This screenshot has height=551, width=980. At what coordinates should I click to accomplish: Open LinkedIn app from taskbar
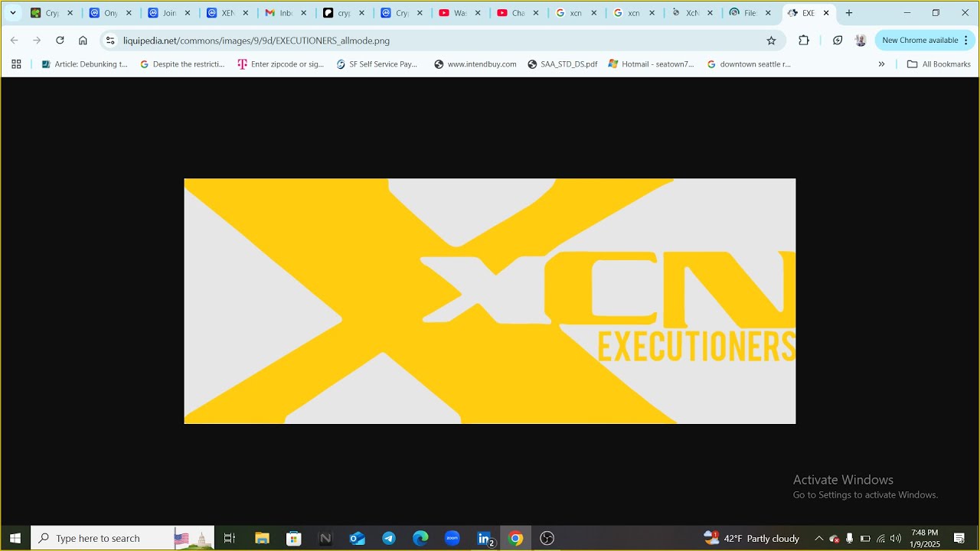pos(484,538)
